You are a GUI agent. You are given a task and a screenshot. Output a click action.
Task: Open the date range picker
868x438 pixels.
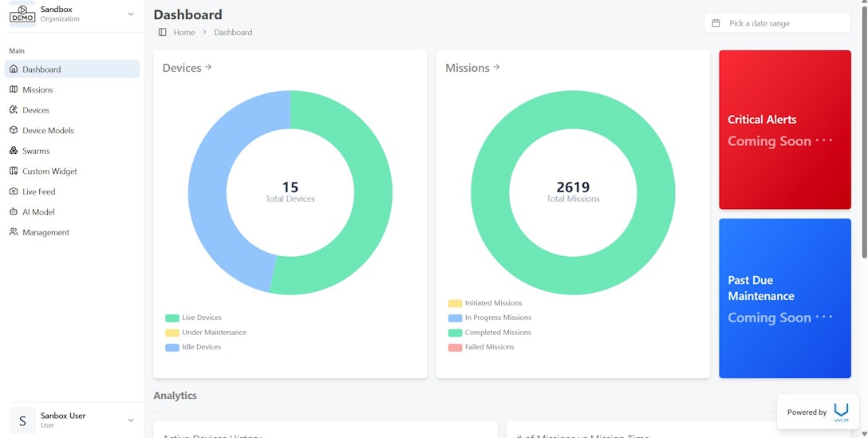coord(777,23)
